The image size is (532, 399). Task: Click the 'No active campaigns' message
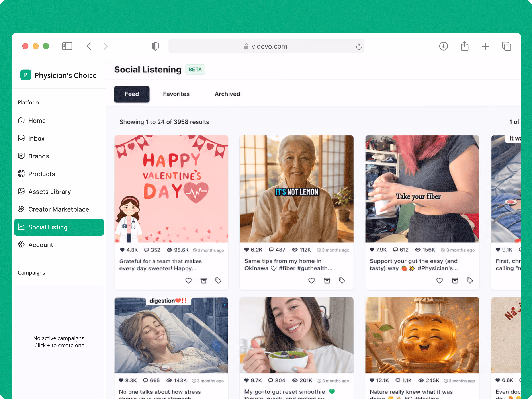point(59,342)
